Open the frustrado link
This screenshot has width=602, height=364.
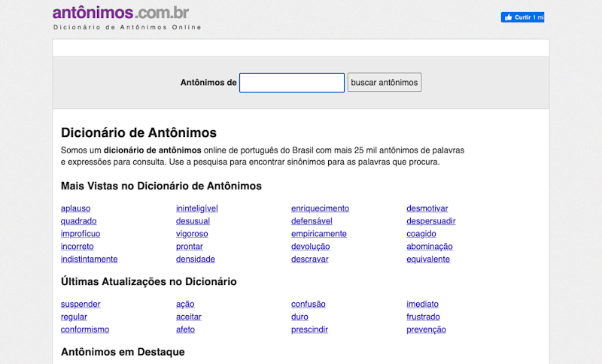point(424,317)
